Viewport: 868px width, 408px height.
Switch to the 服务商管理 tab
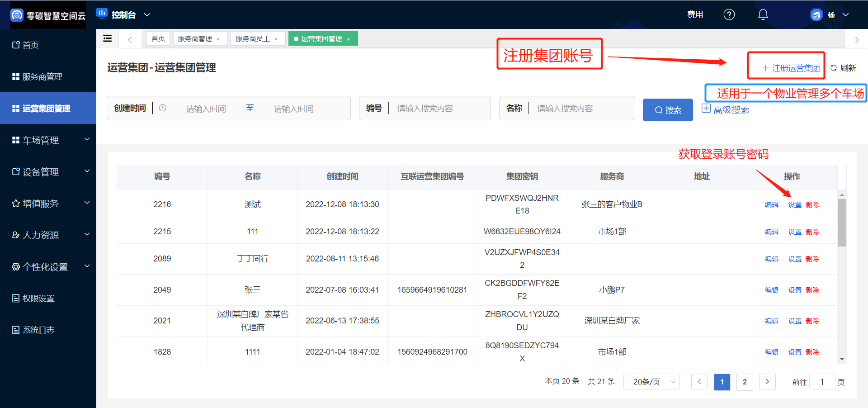(x=195, y=38)
